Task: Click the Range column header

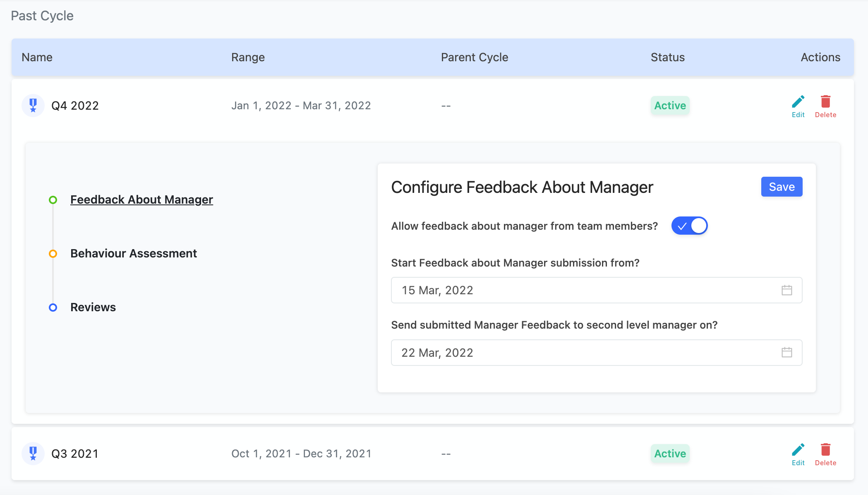Action: coord(248,57)
